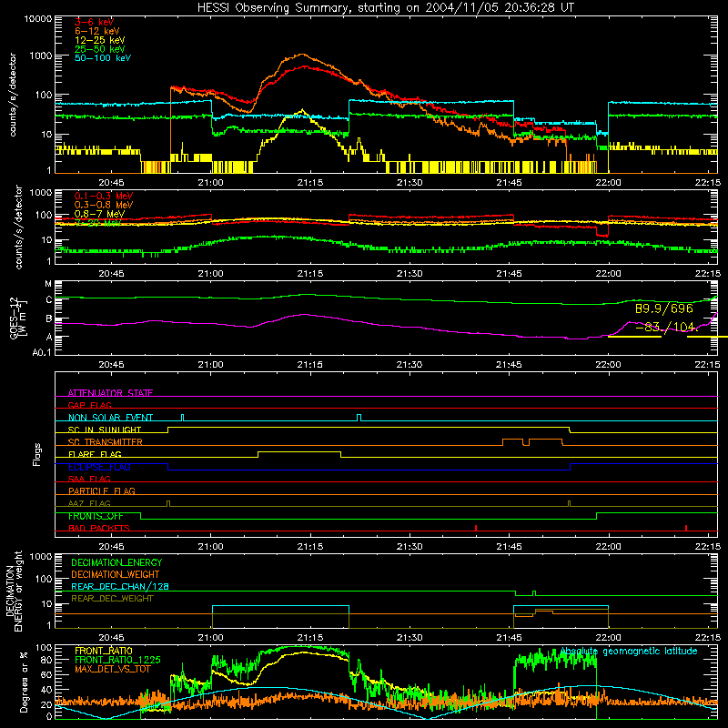The width and height of the screenshot is (728, 728).
Task: Select the NON_SOLAR_EVENT flag label
Action: coord(110,418)
